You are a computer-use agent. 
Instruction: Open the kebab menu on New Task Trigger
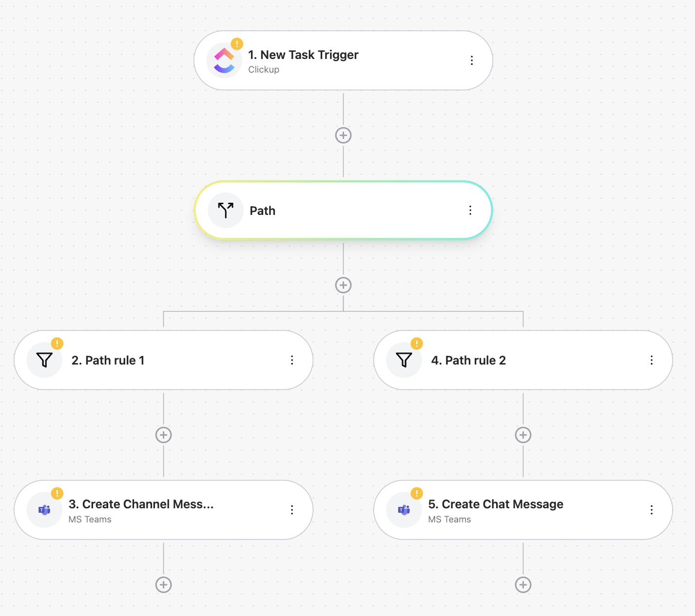click(472, 60)
